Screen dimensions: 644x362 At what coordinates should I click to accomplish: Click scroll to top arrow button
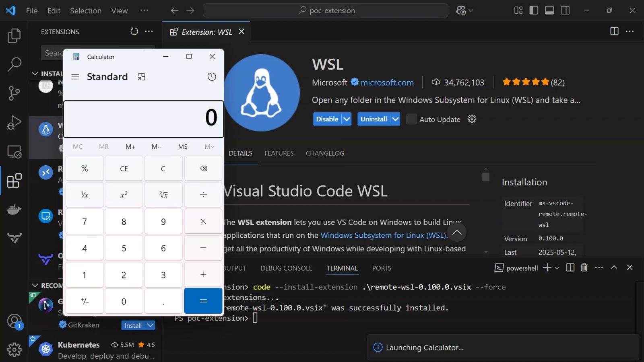(456, 232)
